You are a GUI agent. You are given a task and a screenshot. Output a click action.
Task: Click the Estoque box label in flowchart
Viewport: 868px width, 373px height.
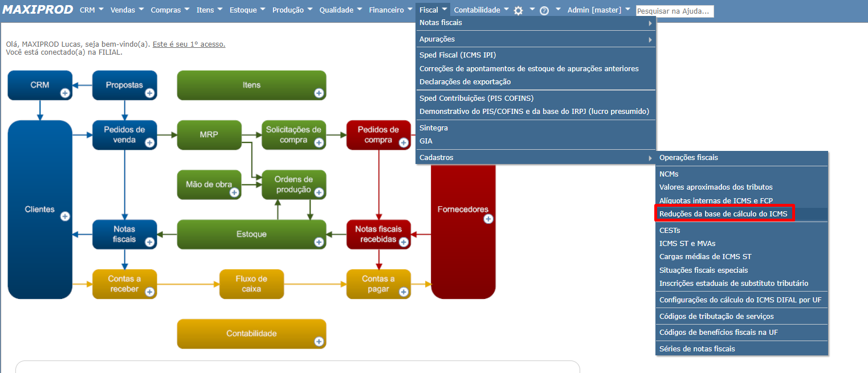pos(251,234)
